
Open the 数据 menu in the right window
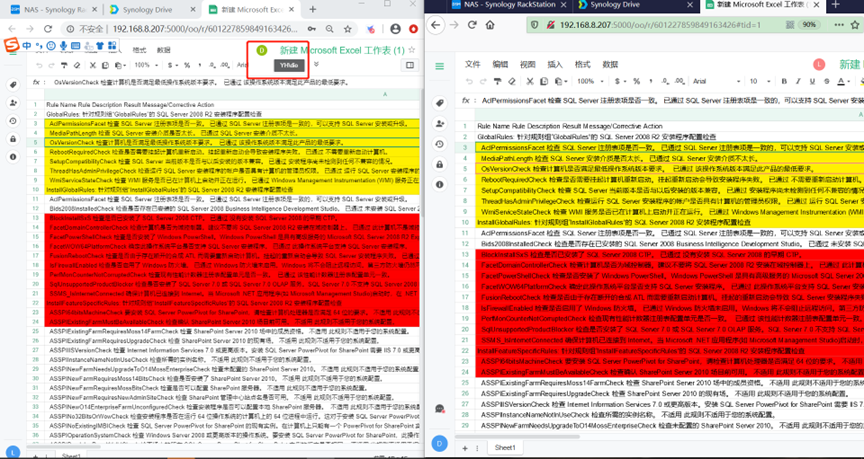click(610, 64)
